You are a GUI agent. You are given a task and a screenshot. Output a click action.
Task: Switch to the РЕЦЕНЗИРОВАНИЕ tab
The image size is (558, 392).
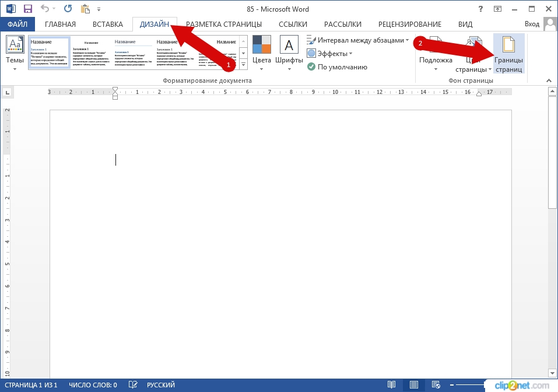coord(409,24)
